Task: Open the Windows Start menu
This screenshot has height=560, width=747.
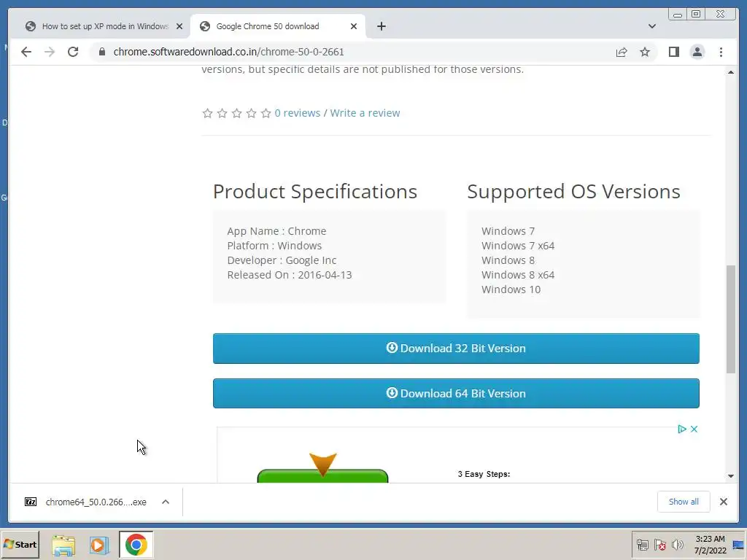Action: tap(20, 545)
